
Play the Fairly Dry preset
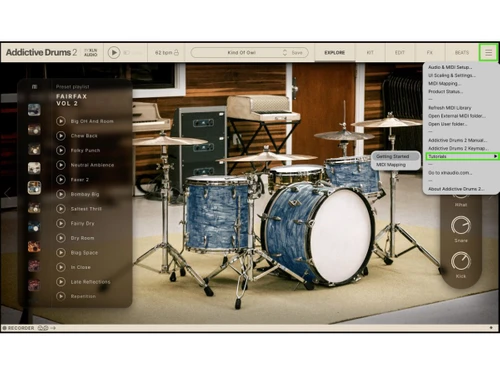(61, 223)
